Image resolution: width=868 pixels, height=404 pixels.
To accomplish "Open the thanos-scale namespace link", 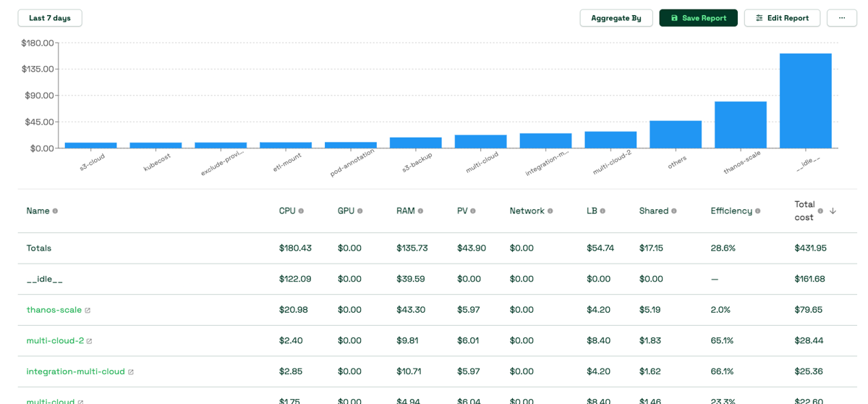I will pyautogui.click(x=54, y=310).
